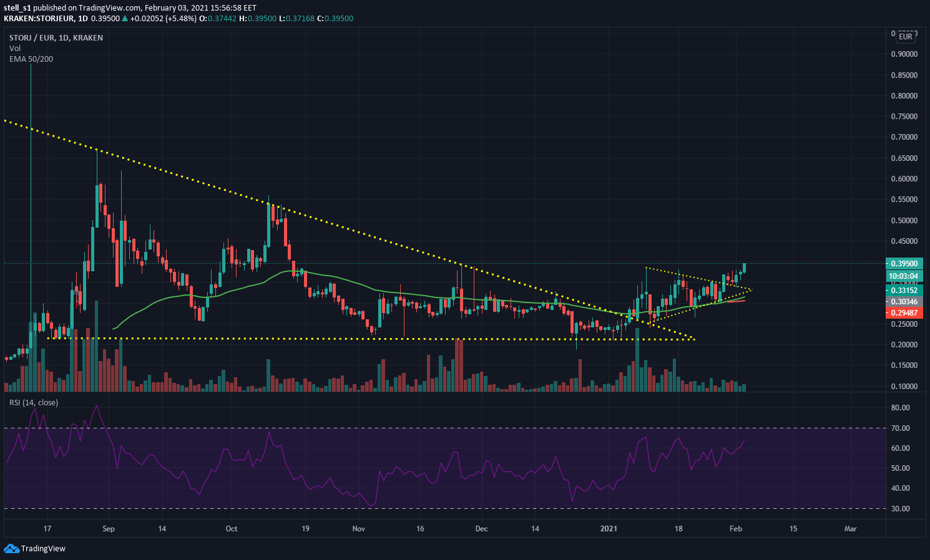Click the 19 date label on time axis
This screenshot has width=930, height=560.
306,529
